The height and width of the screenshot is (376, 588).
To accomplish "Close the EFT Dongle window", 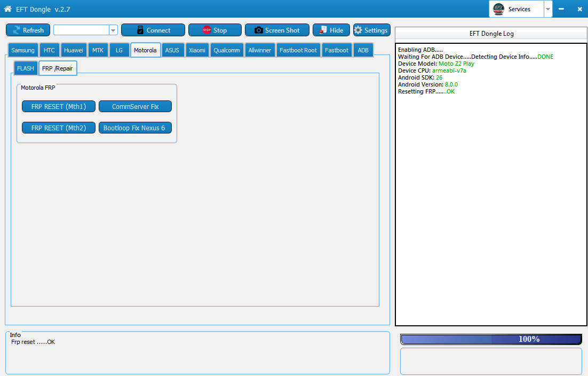I will (x=579, y=9).
